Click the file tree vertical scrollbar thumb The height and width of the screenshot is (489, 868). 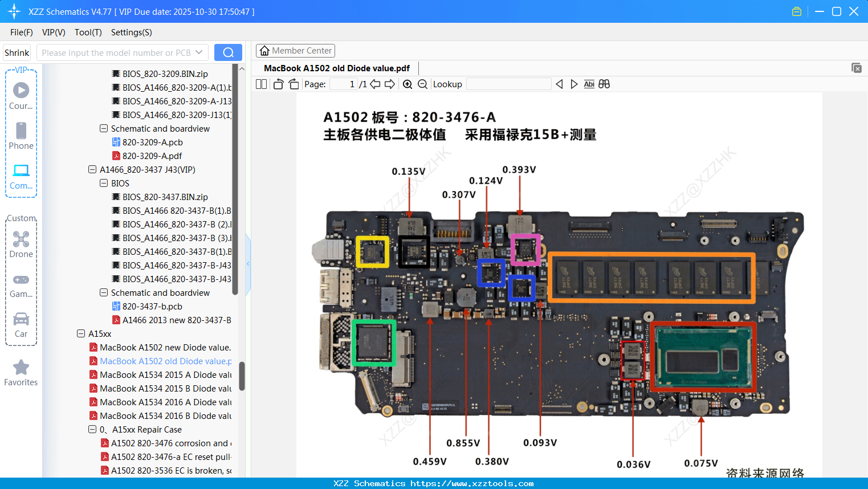tap(242, 376)
